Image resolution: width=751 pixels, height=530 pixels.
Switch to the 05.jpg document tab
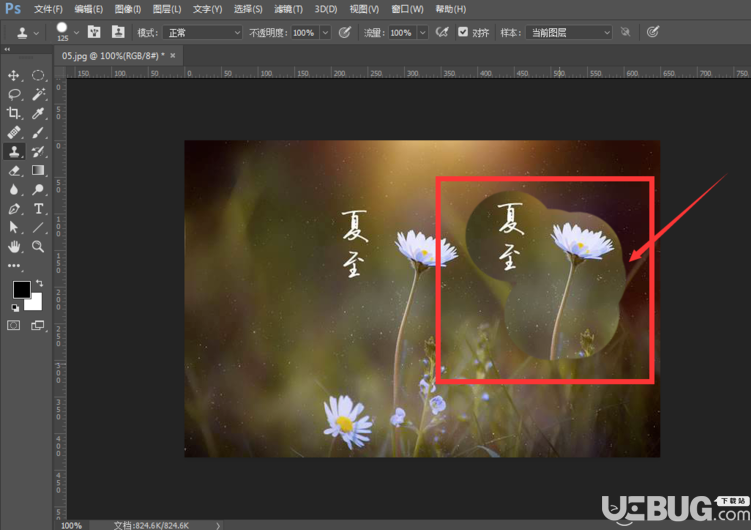point(113,56)
